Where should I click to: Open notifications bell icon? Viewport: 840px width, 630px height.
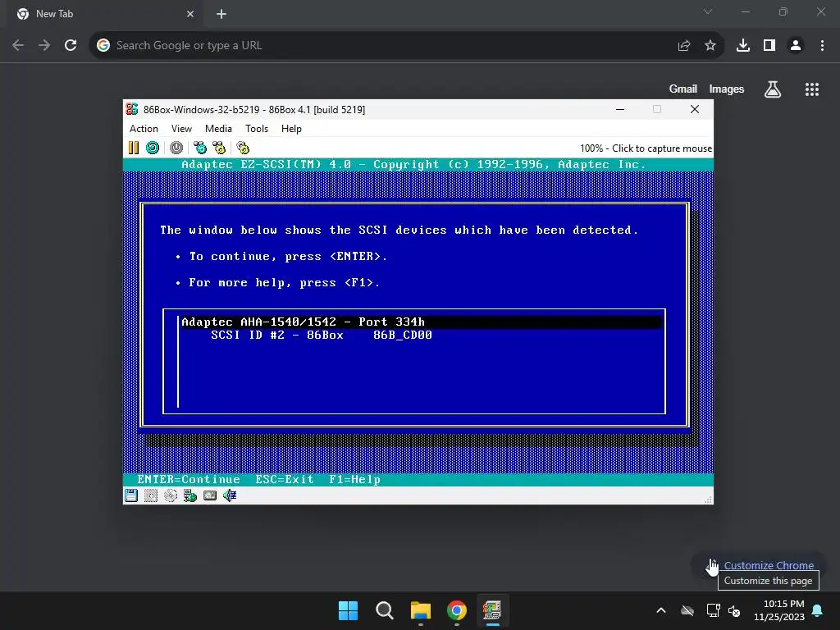818,610
